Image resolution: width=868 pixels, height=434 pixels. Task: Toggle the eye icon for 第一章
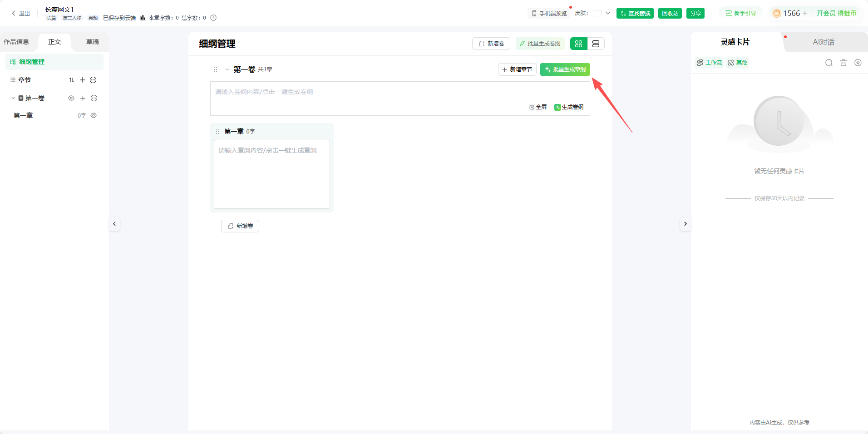94,115
